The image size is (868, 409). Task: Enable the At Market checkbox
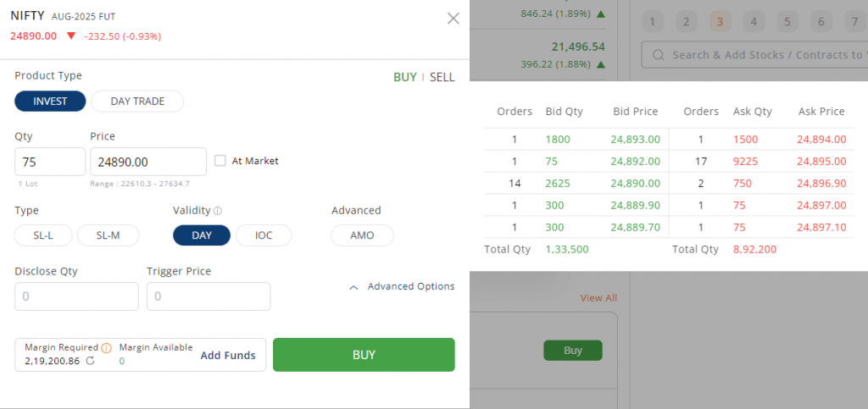tap(220, 161)
